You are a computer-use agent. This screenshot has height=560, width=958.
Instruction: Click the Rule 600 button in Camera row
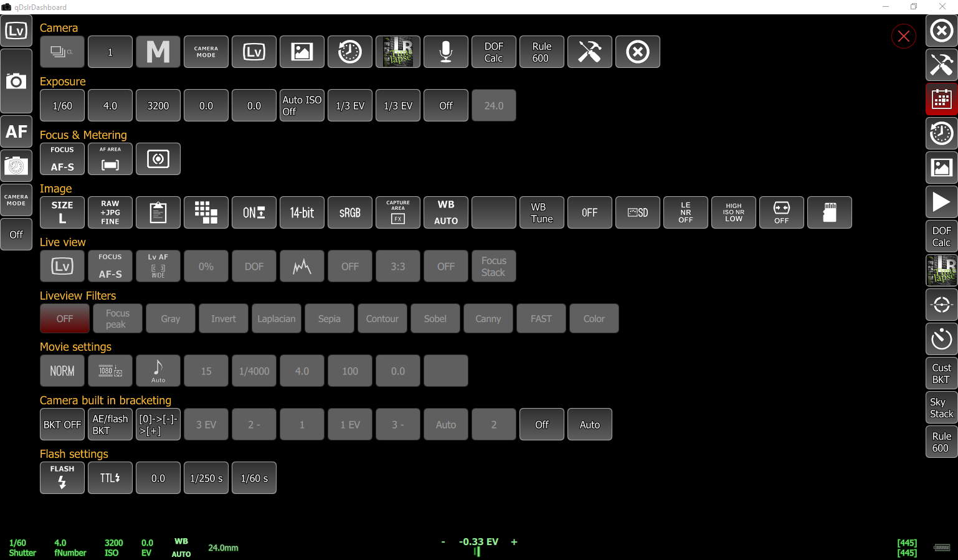(542, 52)
